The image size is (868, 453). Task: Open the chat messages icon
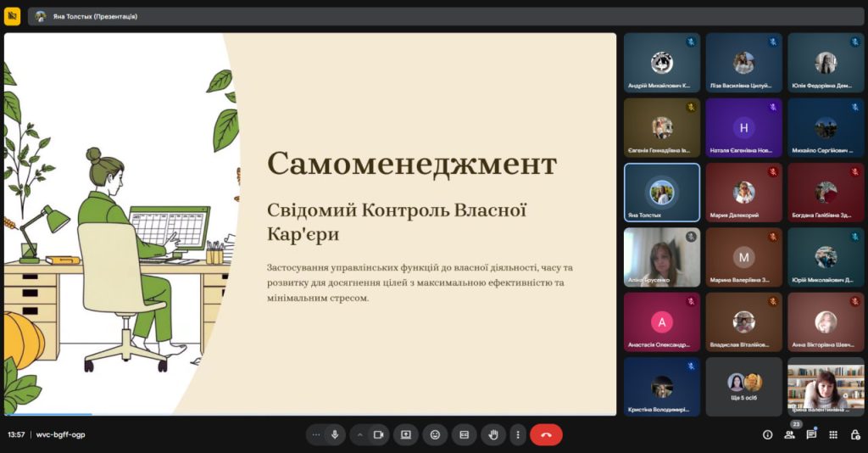811,434
